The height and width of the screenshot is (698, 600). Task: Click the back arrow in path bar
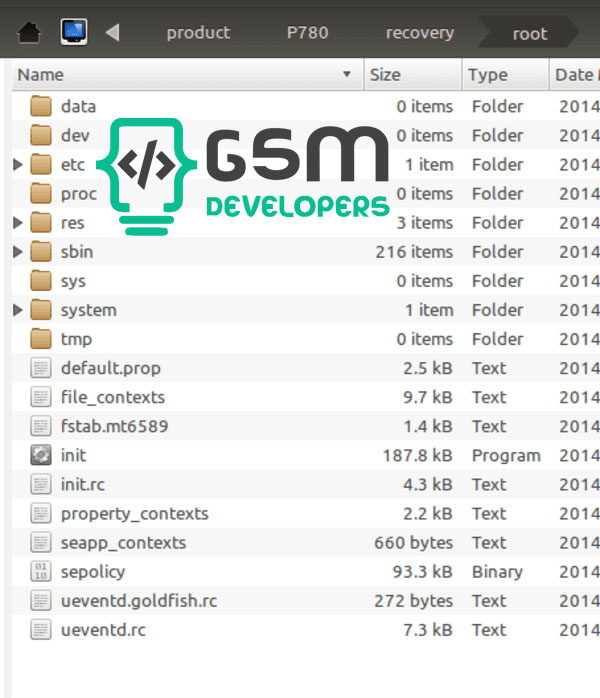113,32
